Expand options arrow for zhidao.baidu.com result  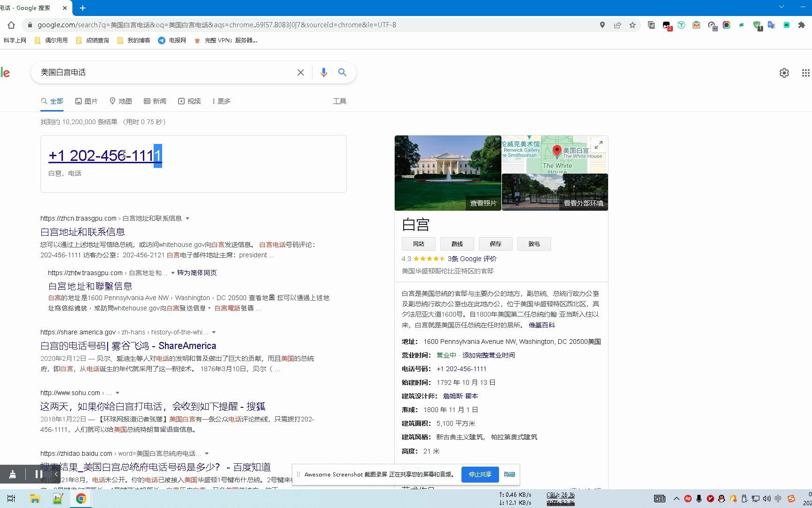207,453
